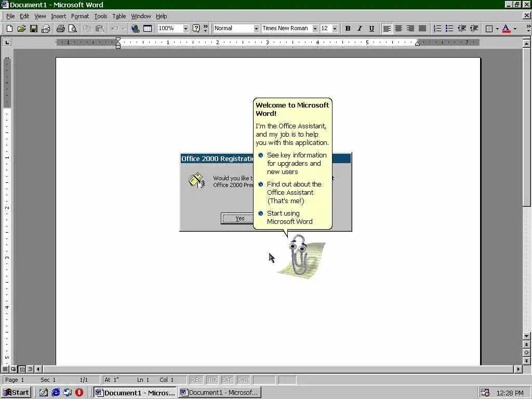The width and height of the screenshot is (532, 399).
Task: Launch Internet Explorer from quick launch
Action: [x=56, y=393]
